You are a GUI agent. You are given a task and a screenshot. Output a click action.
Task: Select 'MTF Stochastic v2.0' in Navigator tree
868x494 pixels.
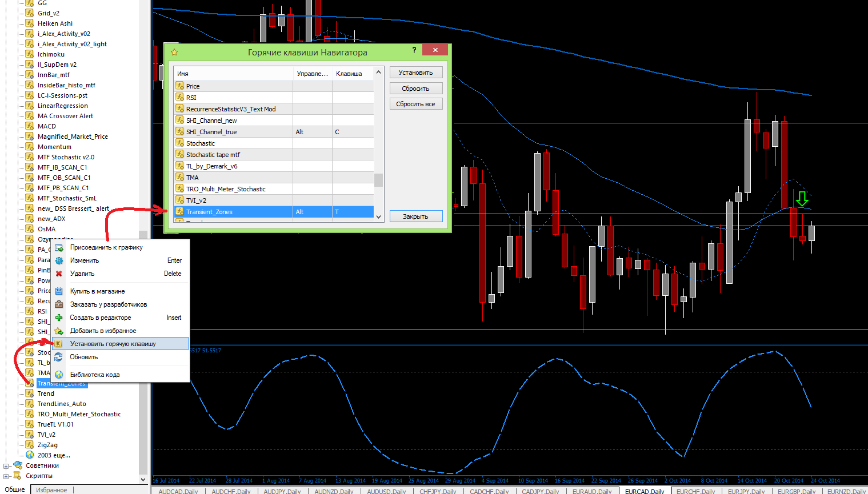(x=66, y=157)
